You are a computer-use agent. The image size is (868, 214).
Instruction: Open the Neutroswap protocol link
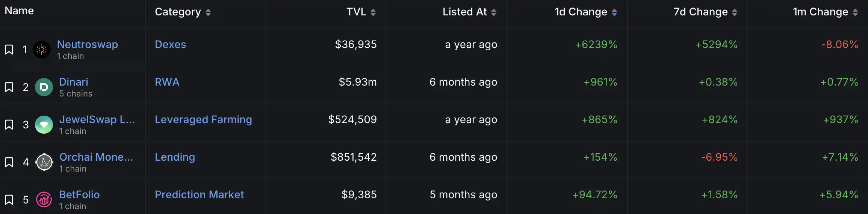click(x=87, y=44)
